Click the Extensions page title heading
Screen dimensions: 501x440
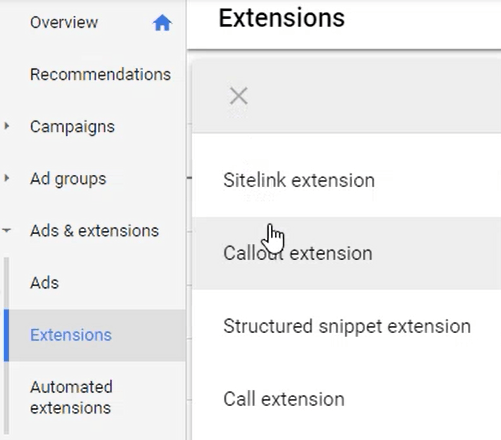point(282,18)
